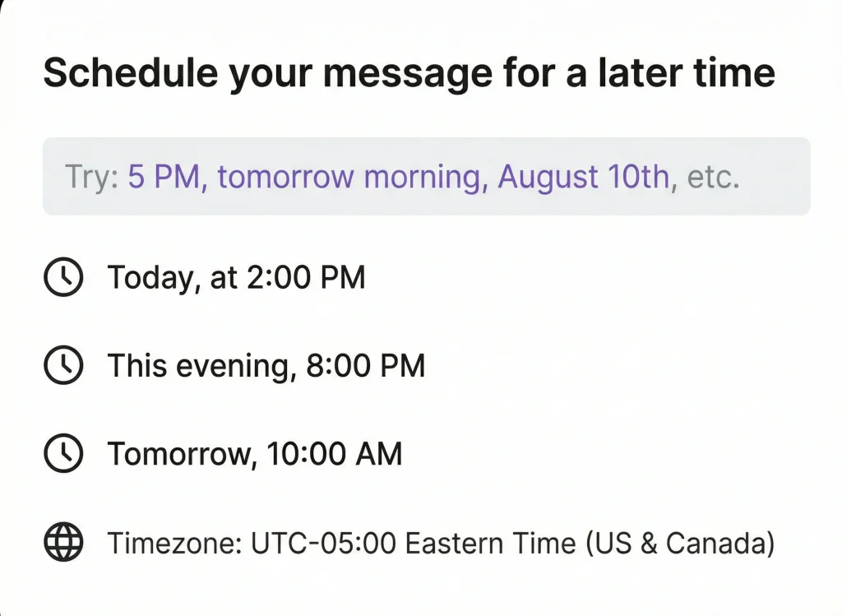Click the globe timezone icon
Viewport: 842px width, 616px height.
(x=63, y=543)
